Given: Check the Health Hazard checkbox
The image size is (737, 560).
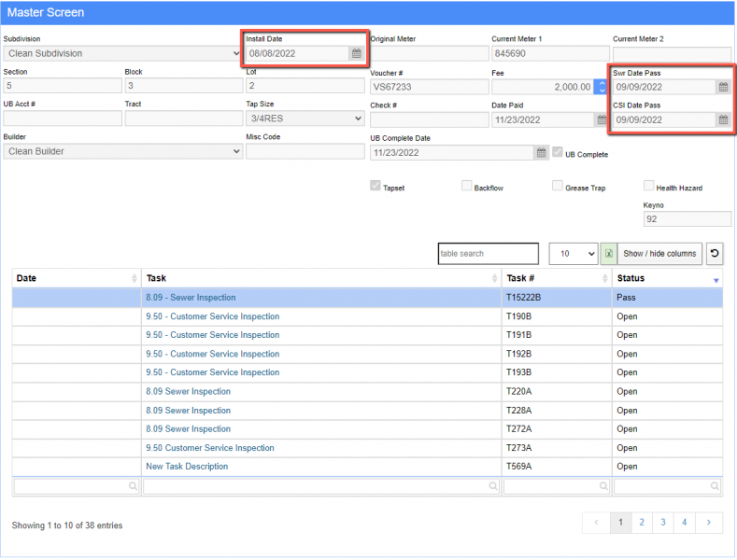Looking at the screenshot, I should click(x=649, y=187).
